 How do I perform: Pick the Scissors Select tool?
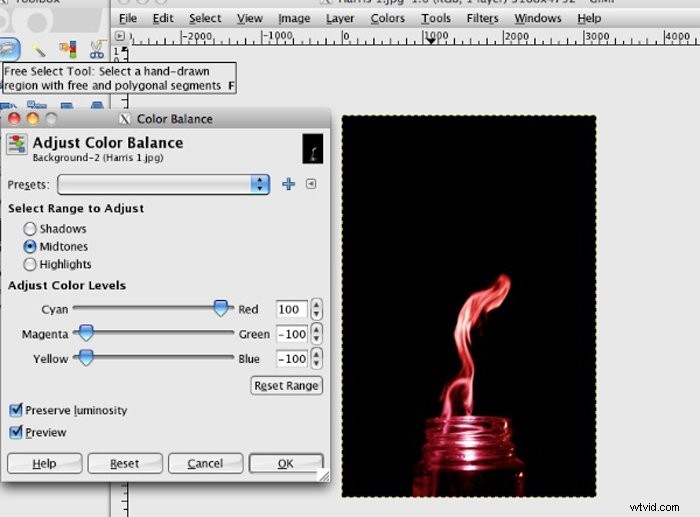click(x=97, y=47)
